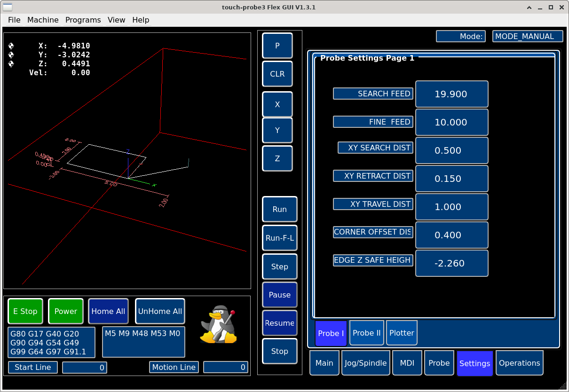This screenshot has width=569, height=392.
Task: Switch to the Probe II tab
Action: pos(367,333)
